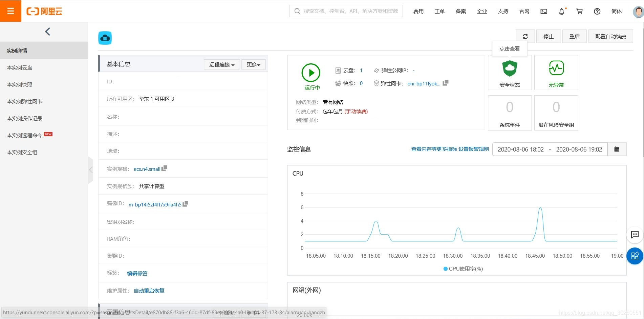This screenshot has width=644, height=319.
Task: Click the 6% CPU peak near 18:45
Action: coord(540,208)
